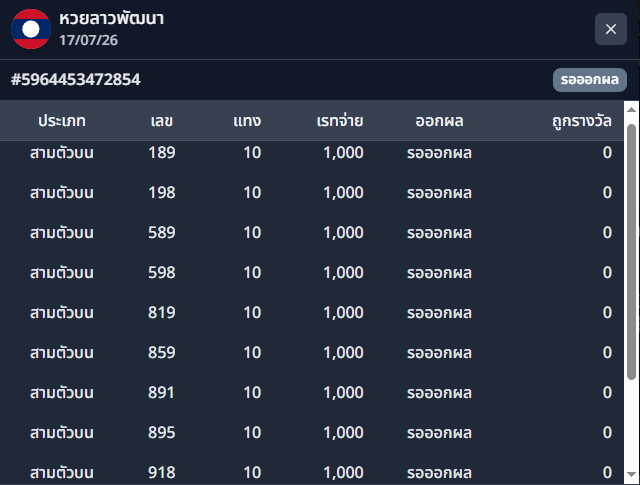Screen dimensions: 640x485
Task: Select number 598 cell
Action: click(162, 273)
